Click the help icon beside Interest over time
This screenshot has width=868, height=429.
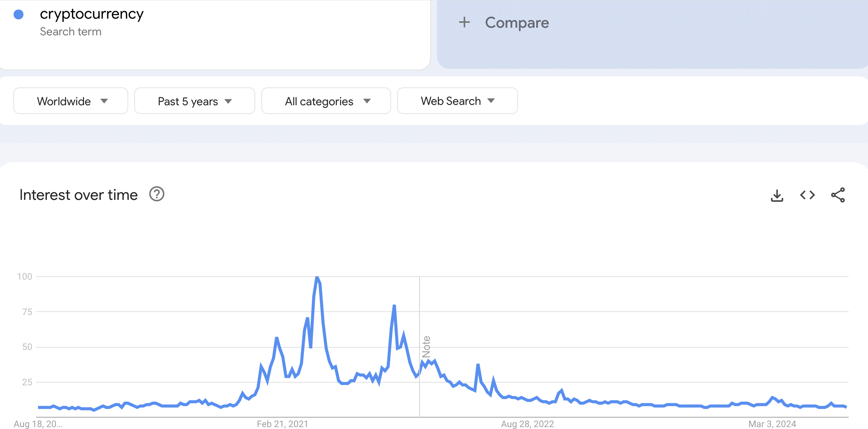[x=156, y=195]
